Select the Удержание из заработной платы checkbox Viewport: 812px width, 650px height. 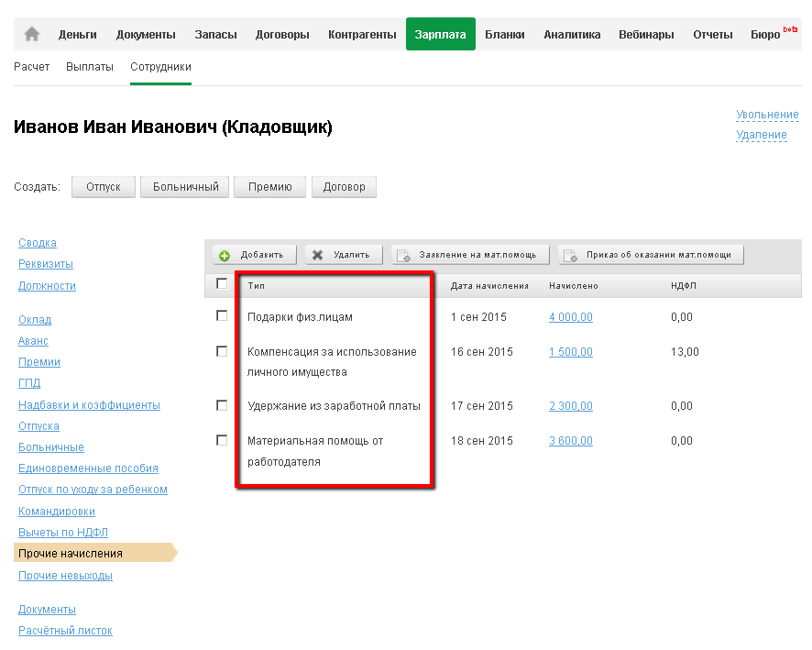pyautogui.click(x=222, y=404)
